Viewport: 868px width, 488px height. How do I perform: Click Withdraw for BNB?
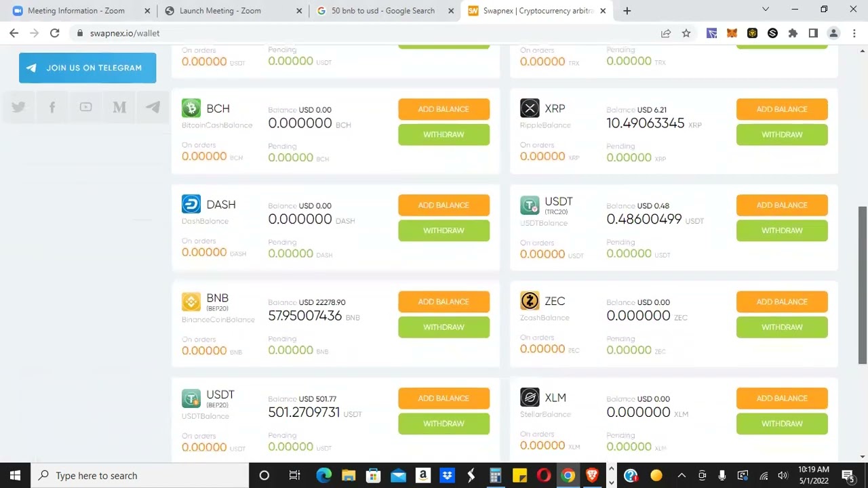point(443,327)
